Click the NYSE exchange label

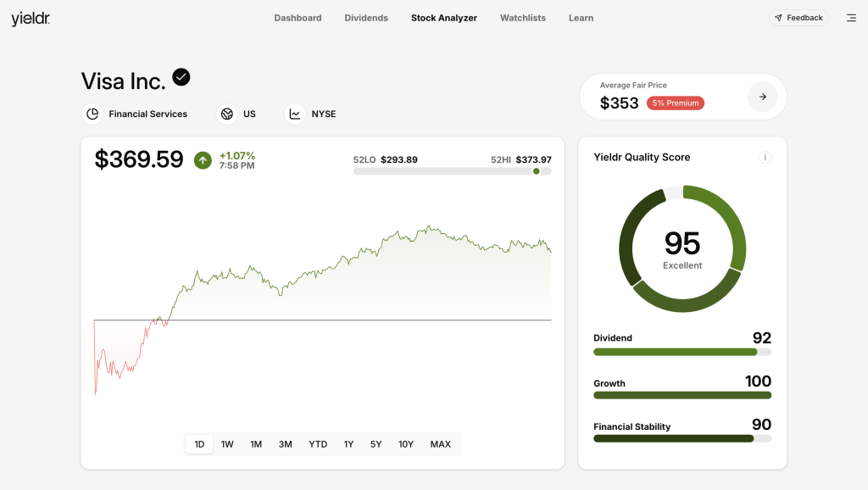[324, 114]
